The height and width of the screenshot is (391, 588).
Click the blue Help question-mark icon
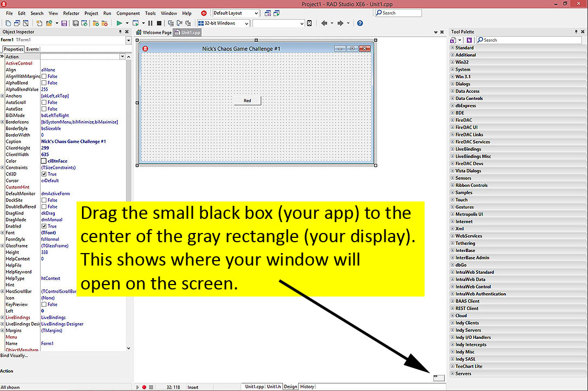coord(360,23)
